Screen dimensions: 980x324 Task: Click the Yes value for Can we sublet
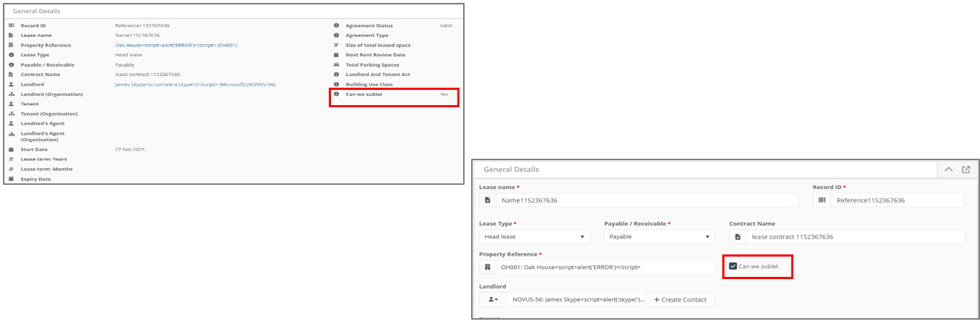pos(444,94)
